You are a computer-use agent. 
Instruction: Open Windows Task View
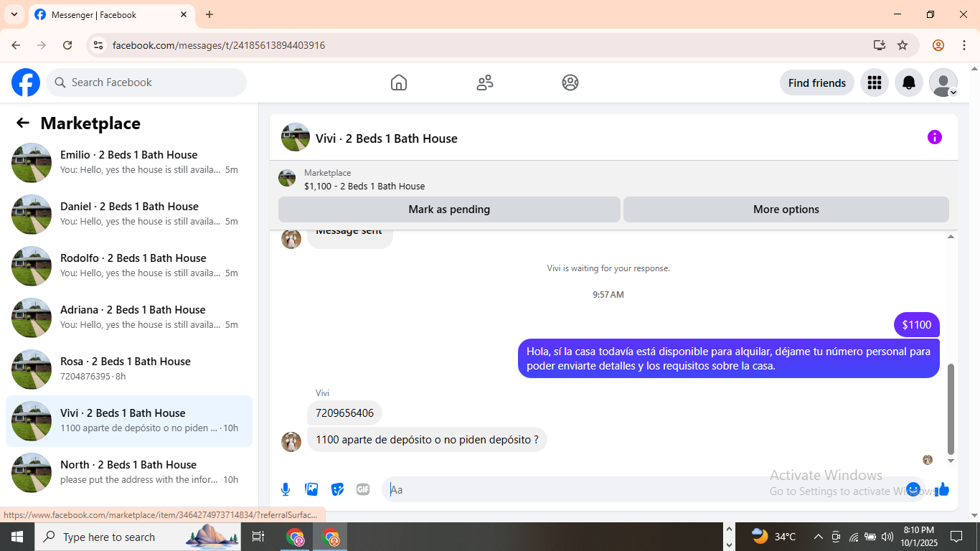[258, 537]
